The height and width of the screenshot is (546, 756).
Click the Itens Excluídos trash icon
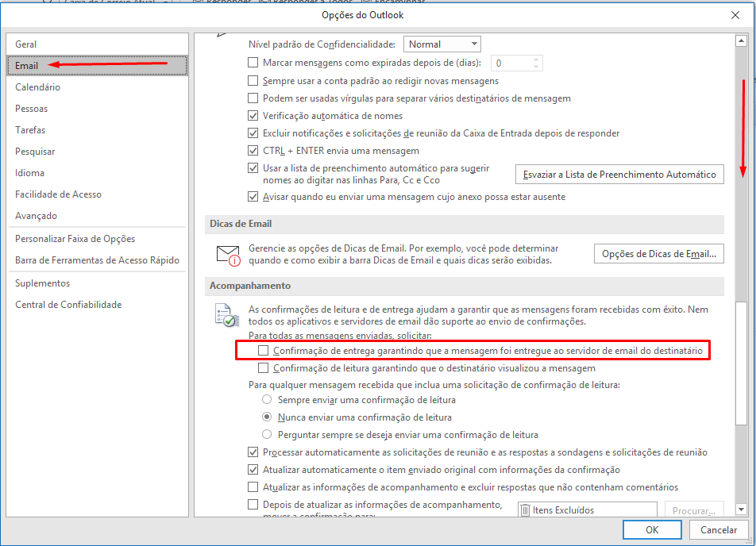525,509
